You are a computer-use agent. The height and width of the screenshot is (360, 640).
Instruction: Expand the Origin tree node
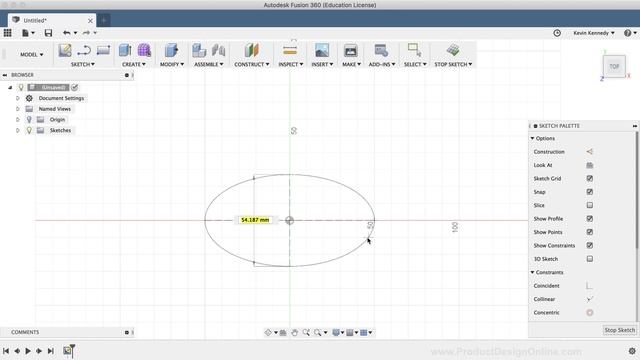(18, 120)
